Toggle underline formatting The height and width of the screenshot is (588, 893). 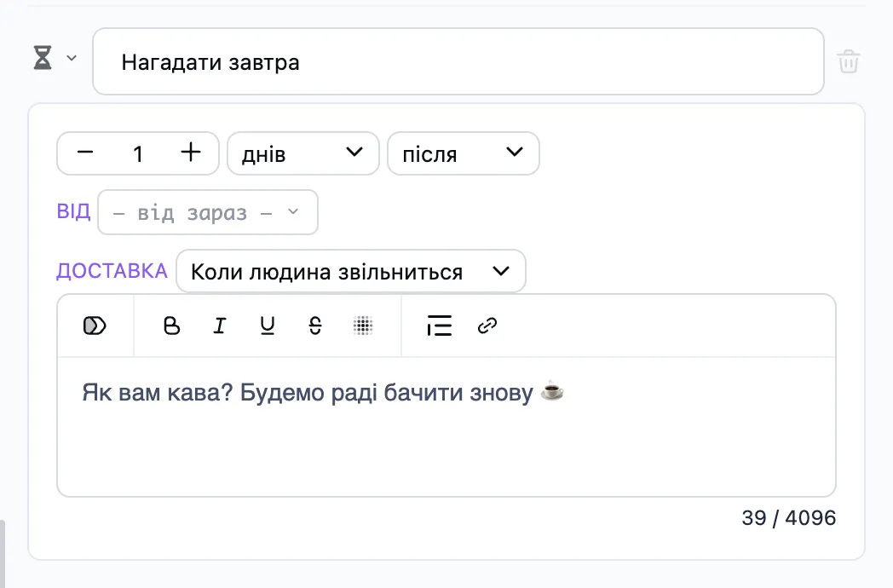pos(267,326)
